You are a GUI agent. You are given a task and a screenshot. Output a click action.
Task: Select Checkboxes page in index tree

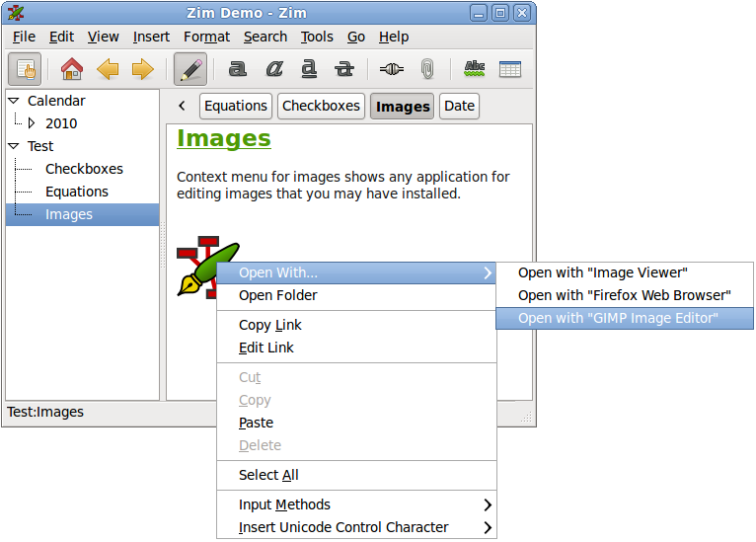[84, 169]
